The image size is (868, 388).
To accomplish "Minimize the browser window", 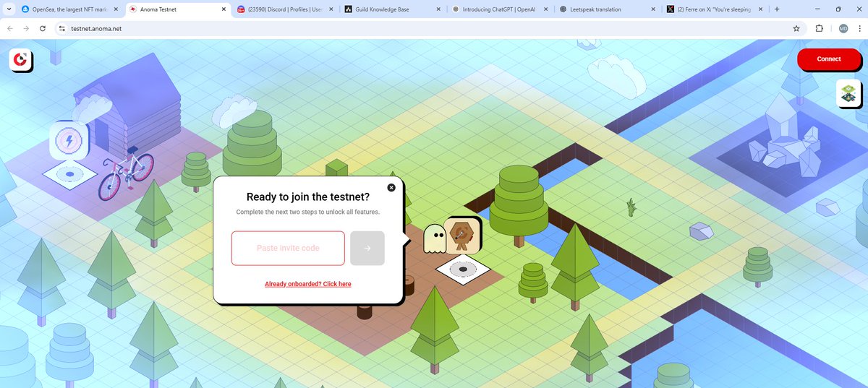I will pos(818,9).
